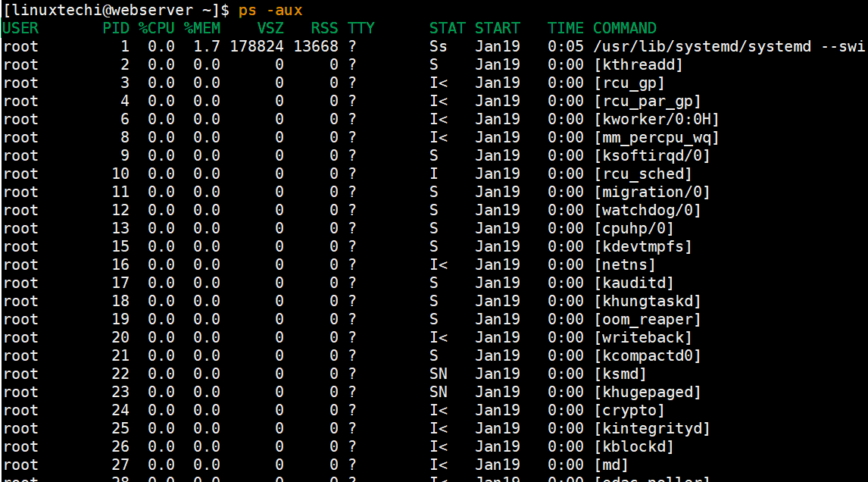
Task: Click the VSZ column header
Action: 270,28
